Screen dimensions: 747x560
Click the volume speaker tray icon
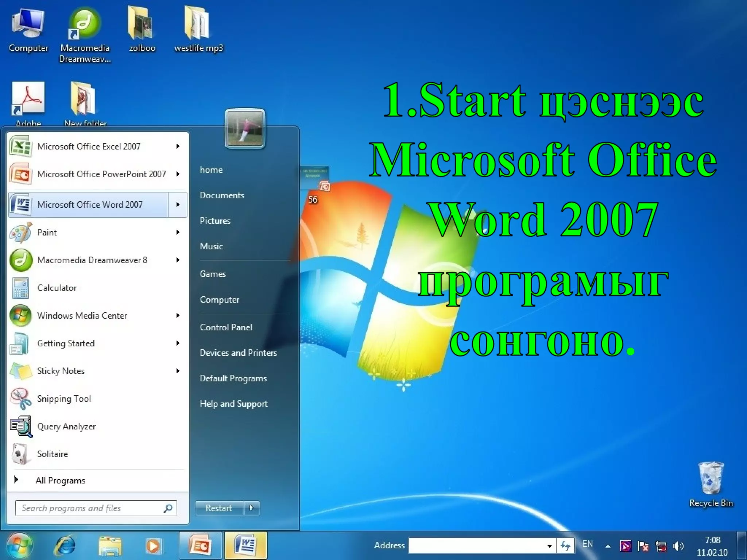[678, 546]
